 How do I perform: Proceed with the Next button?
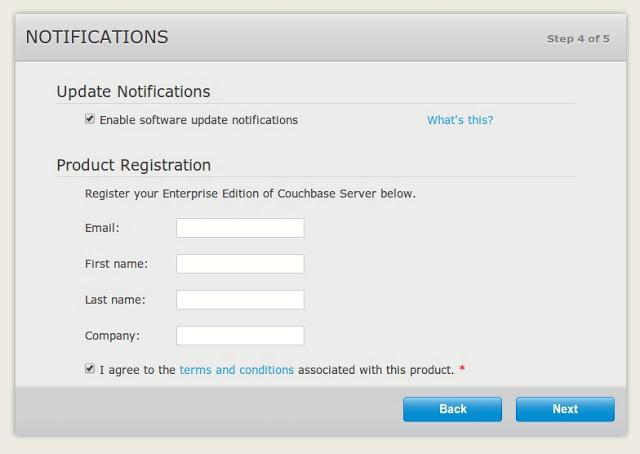(565, 409)
